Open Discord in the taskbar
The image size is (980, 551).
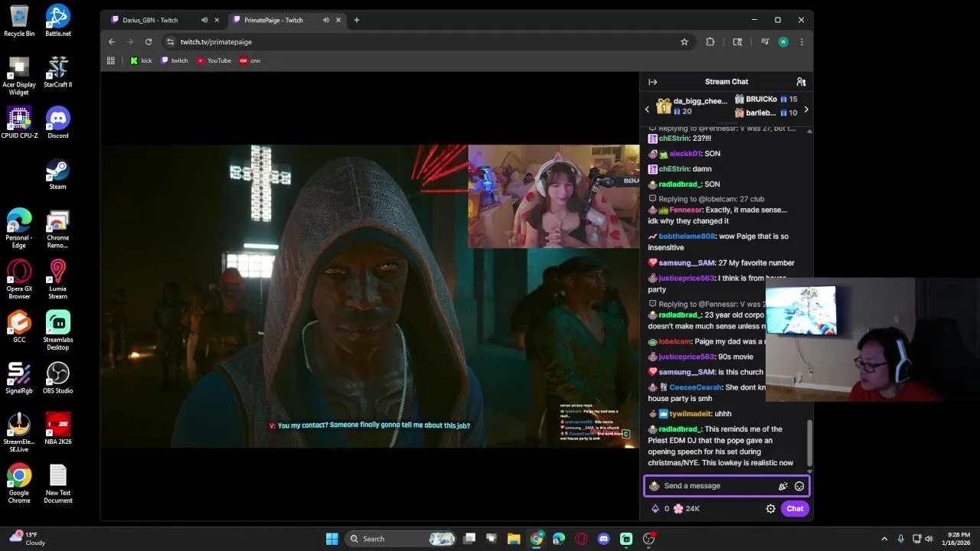603,539
